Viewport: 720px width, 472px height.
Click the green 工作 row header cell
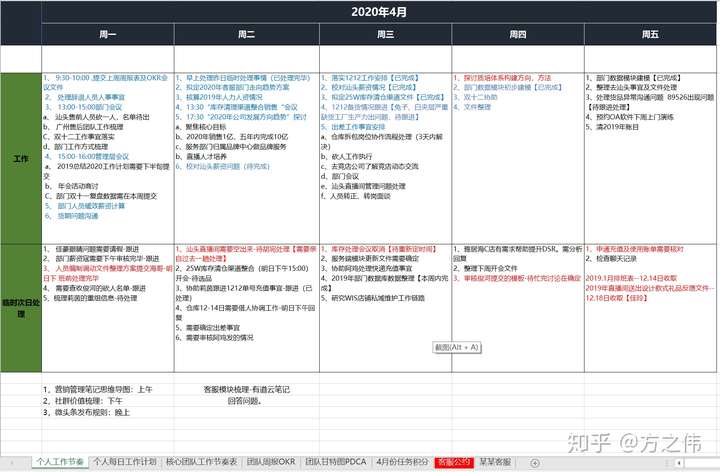click(x=21, y=158)
